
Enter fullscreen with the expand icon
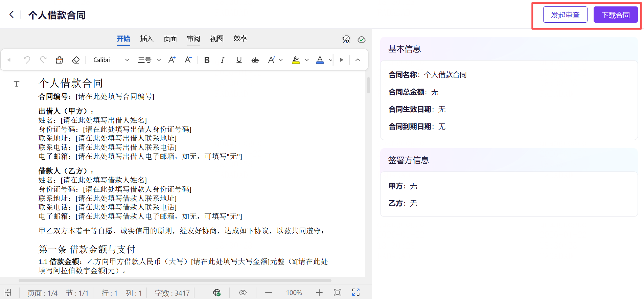pos(356,292)
